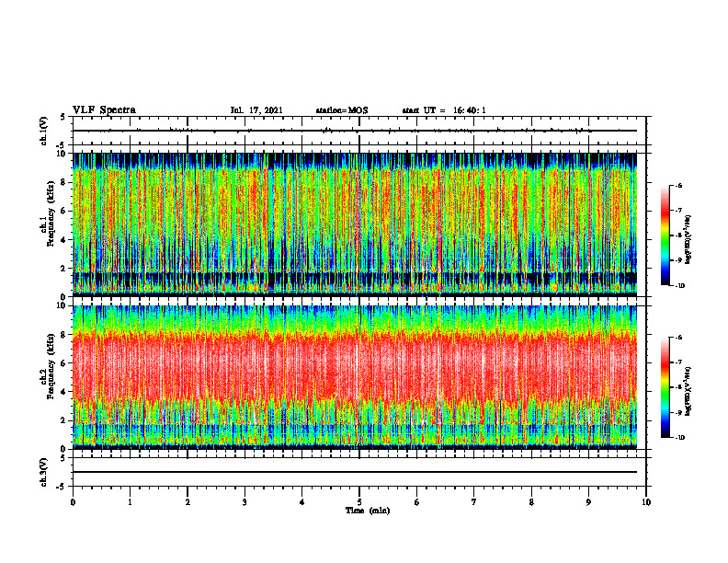Click the "-6" label on ch.1 color bar

click(679, 185)
